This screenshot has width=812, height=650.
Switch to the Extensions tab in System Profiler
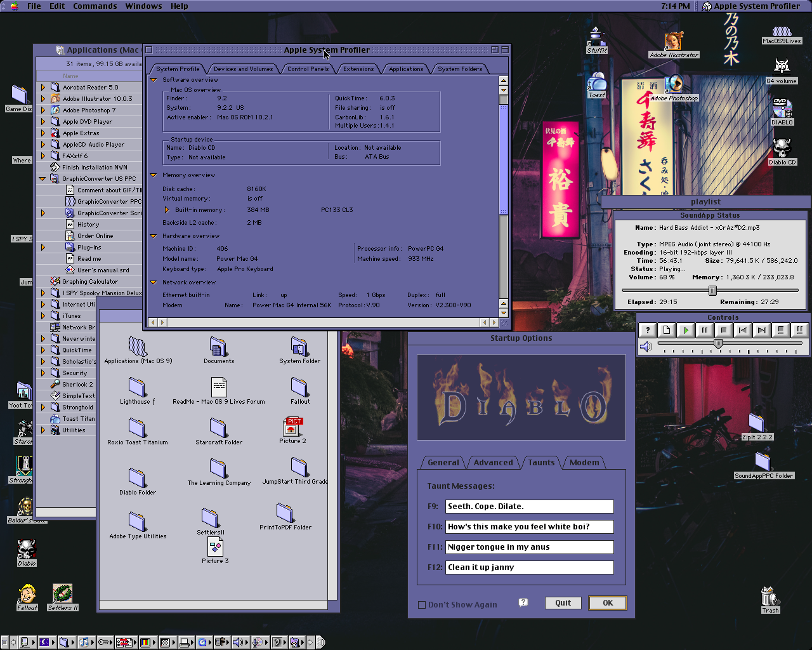pyautogui.click(x=358, y=69)
